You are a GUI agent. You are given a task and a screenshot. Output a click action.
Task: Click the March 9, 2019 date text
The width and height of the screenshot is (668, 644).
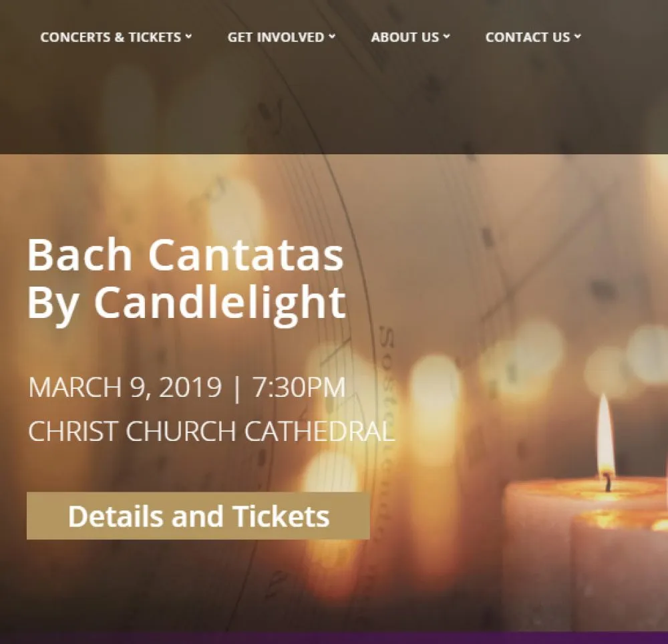point(125,388)
